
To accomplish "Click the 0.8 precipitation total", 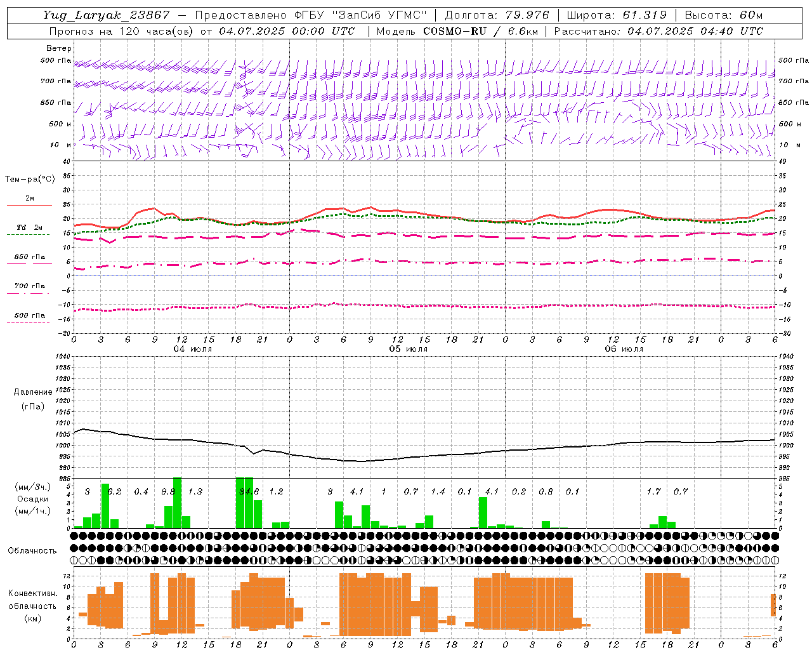I will (546, 492).
